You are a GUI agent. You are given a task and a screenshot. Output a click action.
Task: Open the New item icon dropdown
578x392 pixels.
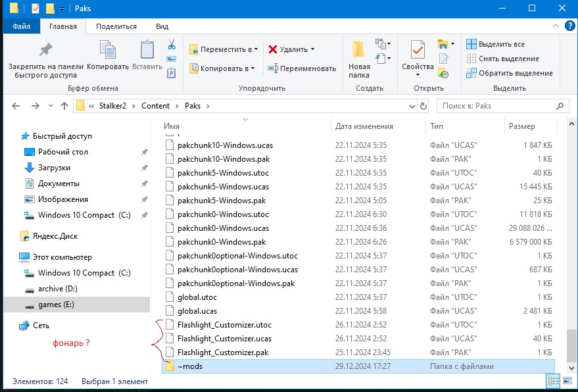[383, 44]
